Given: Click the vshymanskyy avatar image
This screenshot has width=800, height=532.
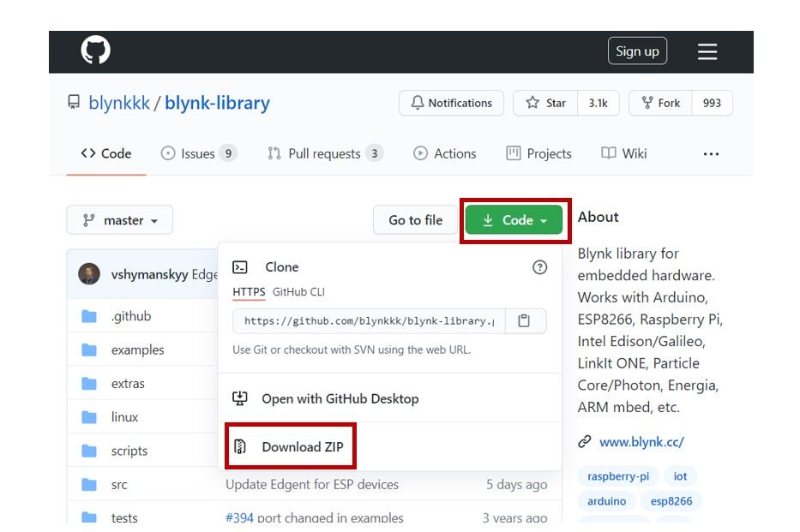Looking at the screenshot, I should click(89, 274).
